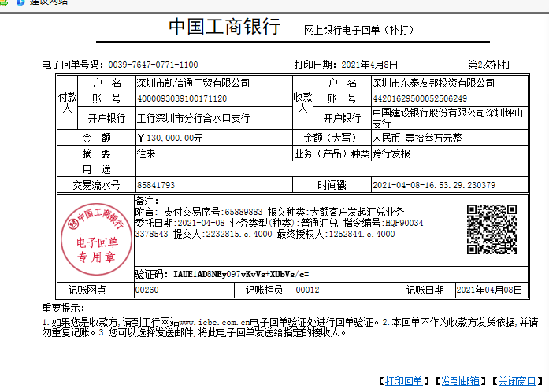Click summary value 往来

coord(146,153)
